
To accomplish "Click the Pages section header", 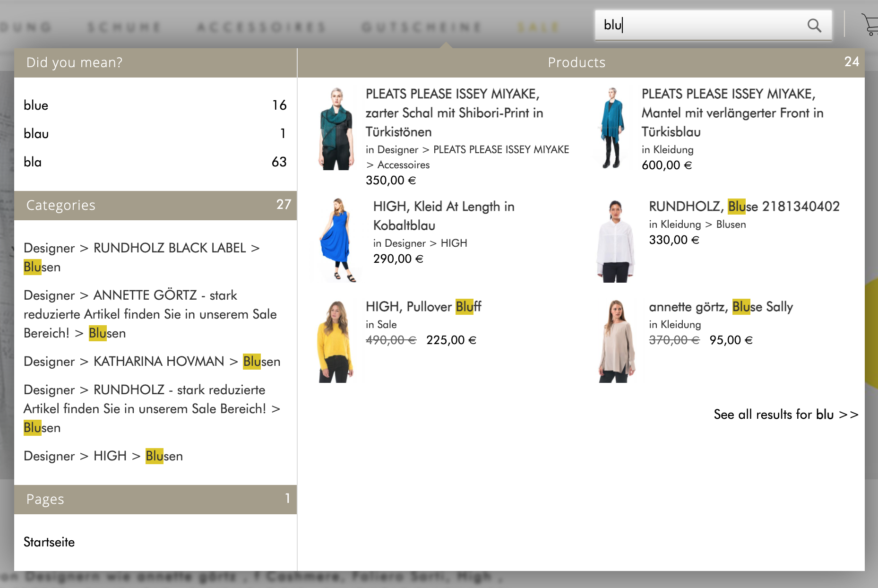I will pyautogui.click(x=155, y=499).
